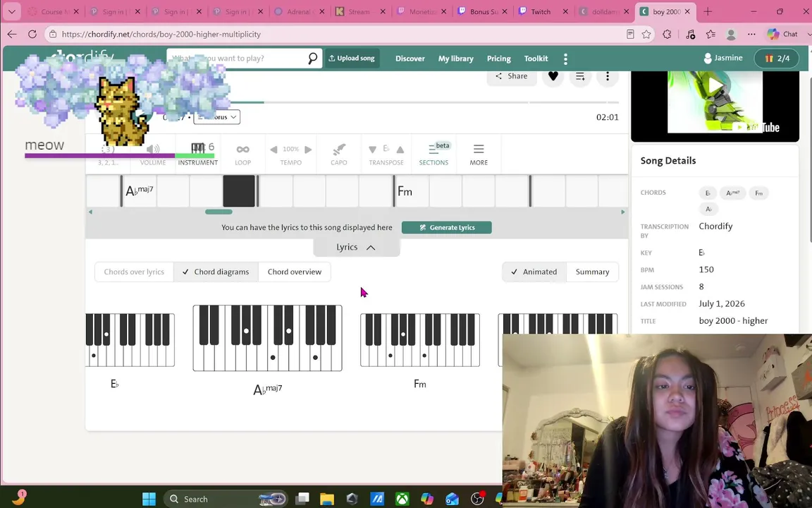Open the Capo tool
This screenshot has height=508, width=812.
[x=338, y=154]
